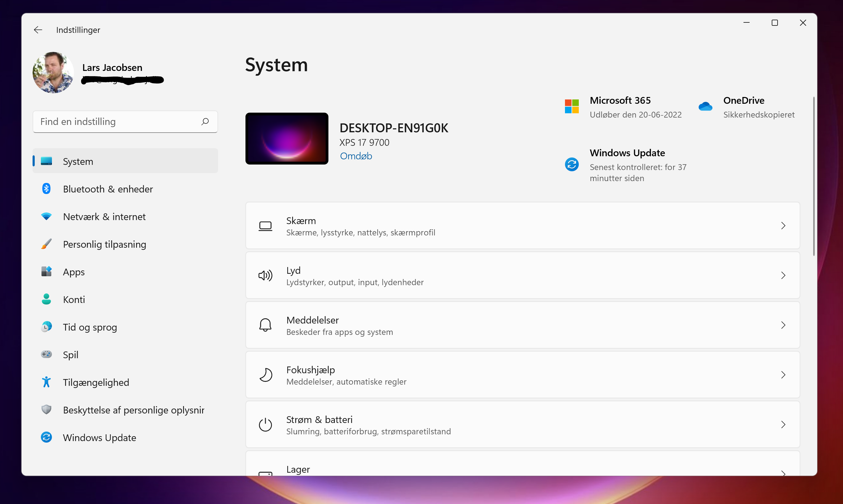Click the Strøm & batteri power icon
The image size is (843, 504).
(x=265, y=425)
